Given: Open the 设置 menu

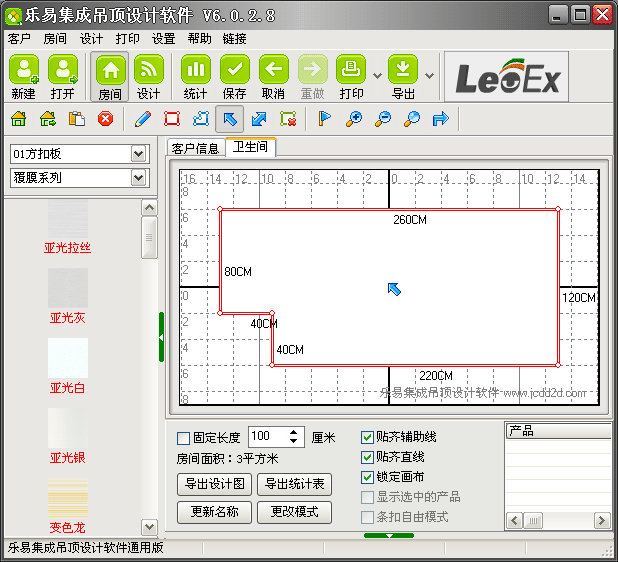Looking at the screenshot, I should coord(163,39).
